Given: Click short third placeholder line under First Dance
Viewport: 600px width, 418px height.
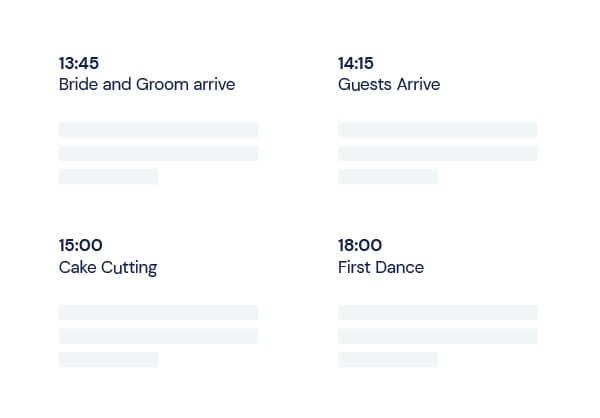Looking at the screenshot, I should click(387, 360).
